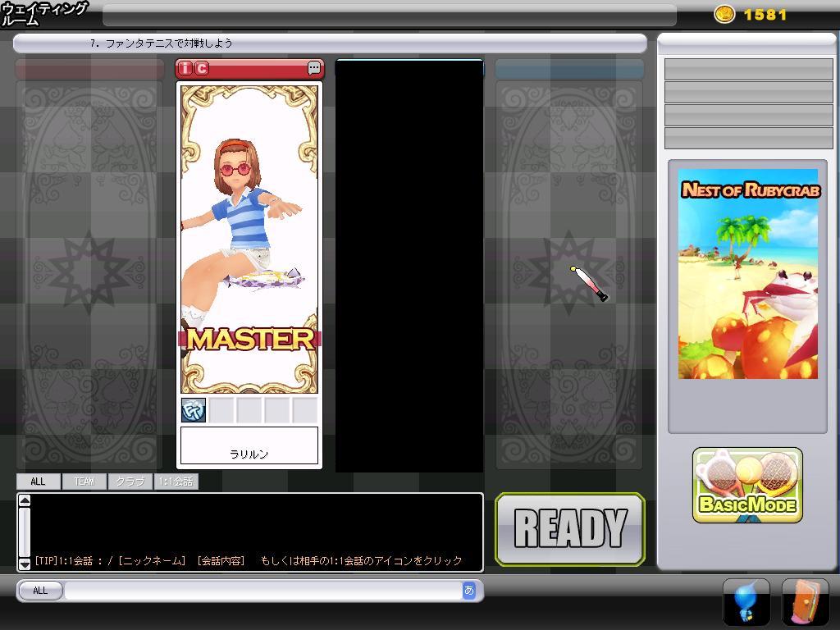840x630 pixels.
Task: Click the orange door exit icon
Action: coord(805,603)
